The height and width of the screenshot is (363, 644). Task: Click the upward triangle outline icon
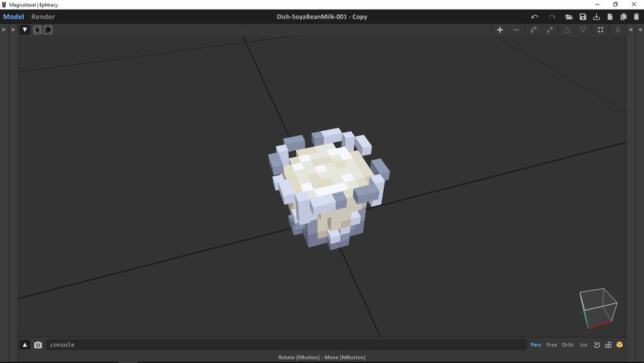567,30
